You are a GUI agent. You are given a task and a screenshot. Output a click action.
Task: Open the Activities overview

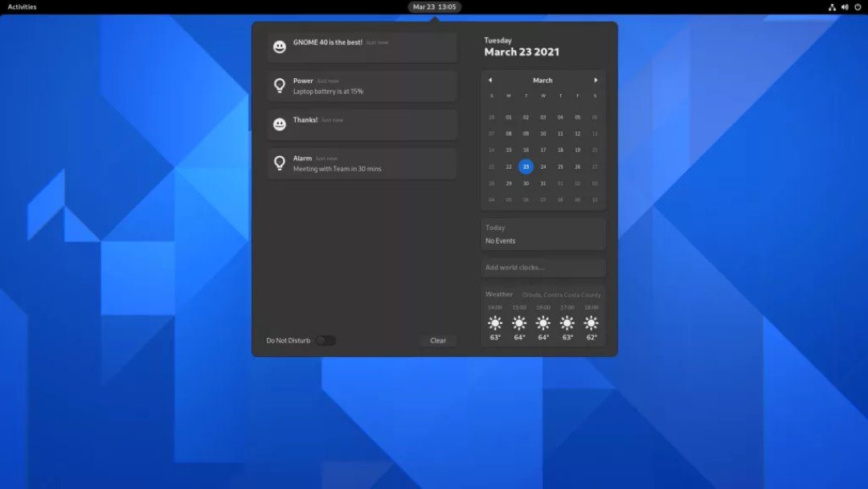point(22,7)
